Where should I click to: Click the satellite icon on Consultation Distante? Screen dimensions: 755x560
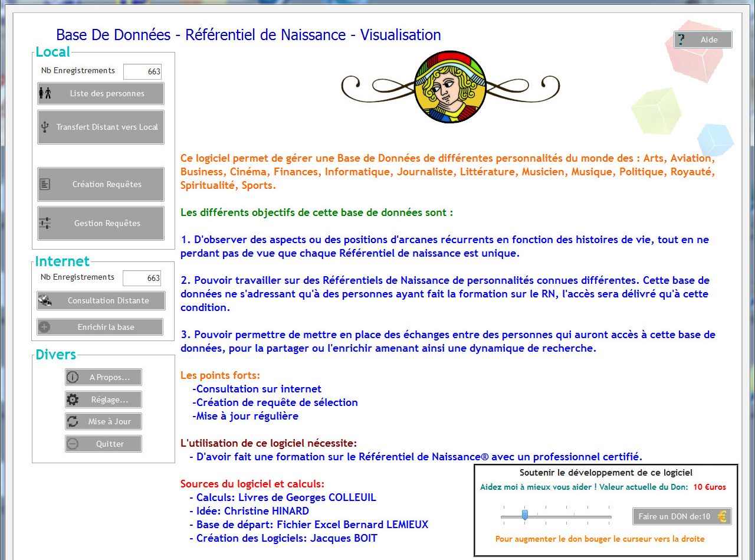pos(45,300)
